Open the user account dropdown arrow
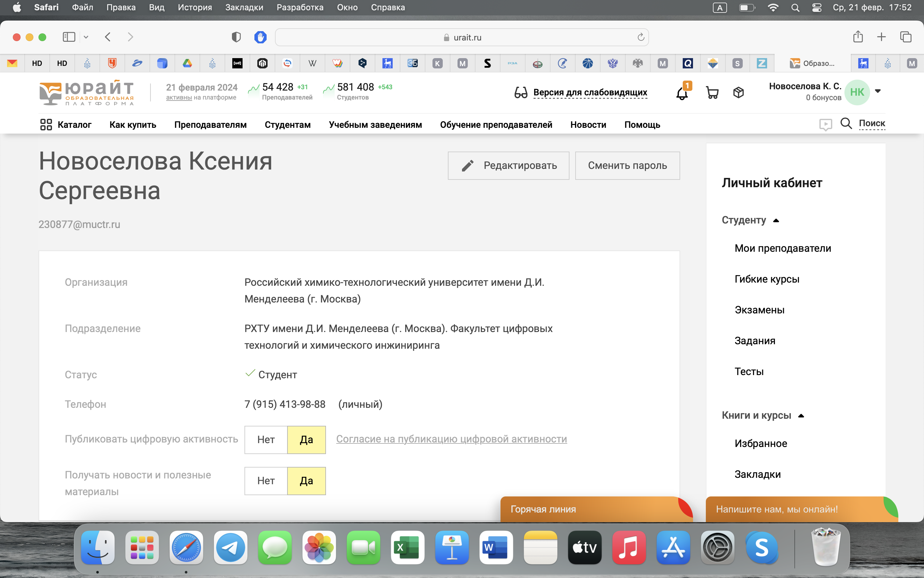 tap(878, 91)
